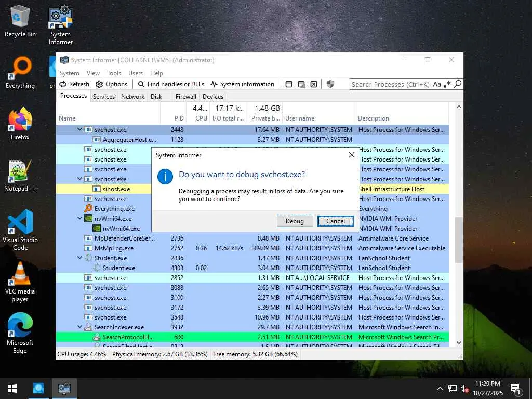Open Notepad++ desktop shortcut
Screen dimensions: 532x399
pyautogui.click(x=20, y=176)
